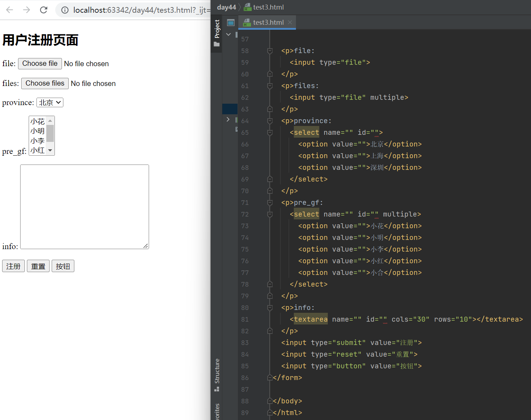Click inside the info textarea
Screen dimensions: 531x420
pos(85,207)
